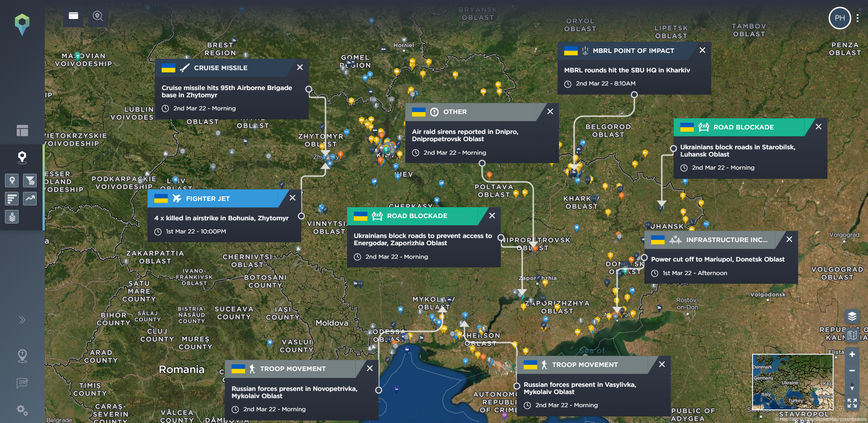This screenshot has width=868, height=423.
Task: Click road blockade icon in Energodar popup
Action: coord(377,216)
